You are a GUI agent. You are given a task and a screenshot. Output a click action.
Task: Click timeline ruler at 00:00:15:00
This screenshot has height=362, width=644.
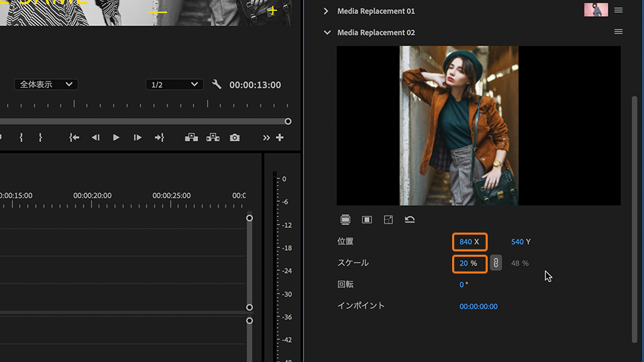tap(16, 196)
